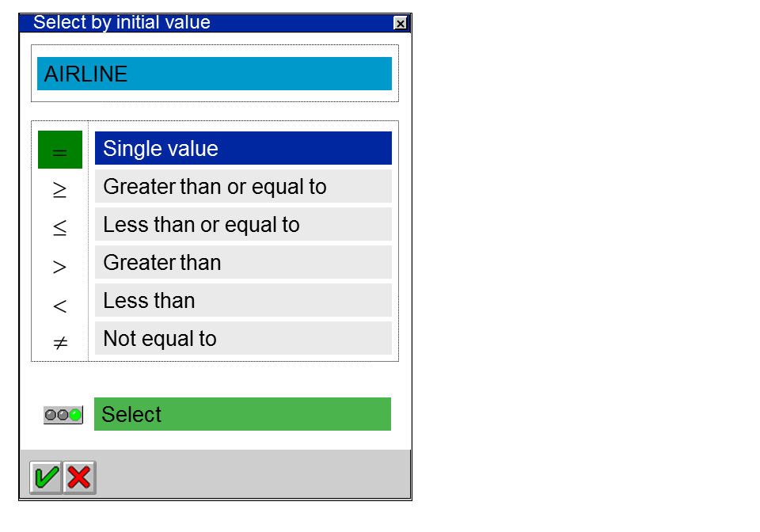Select the greater than or equal icon
The height and width of the screenshot is (532, 760).
click(x=60, y=190)
